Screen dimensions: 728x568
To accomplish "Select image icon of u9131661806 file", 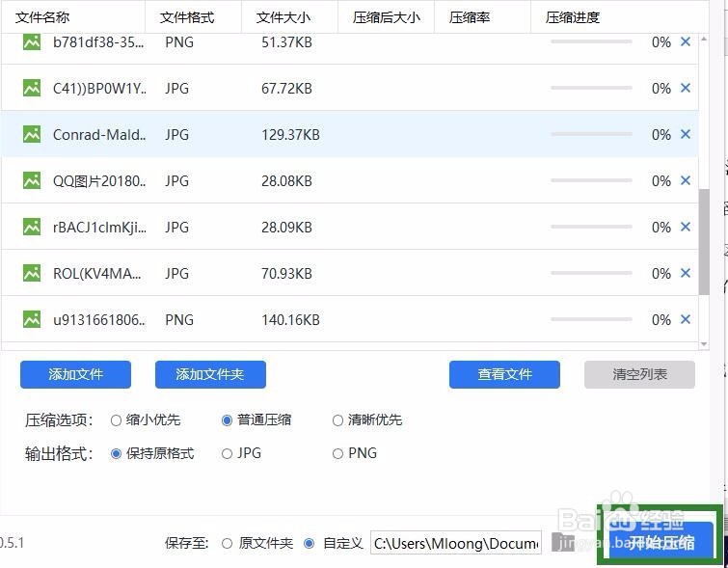I will [32, 319].
